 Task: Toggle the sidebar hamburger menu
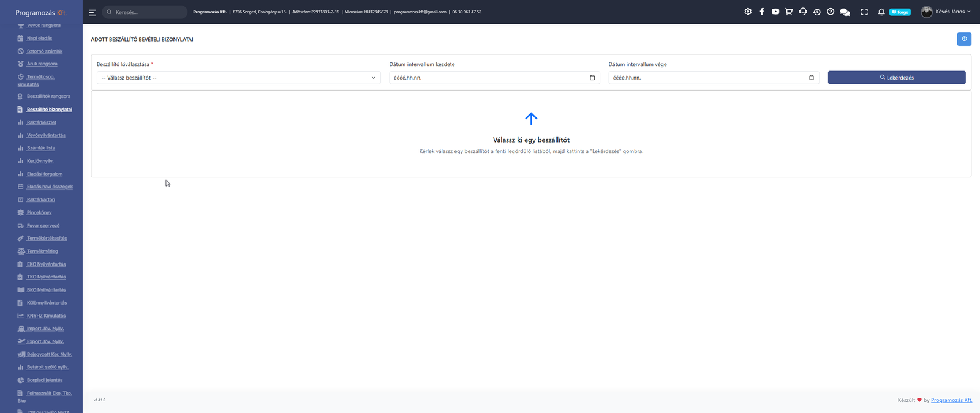click(92, 12)
